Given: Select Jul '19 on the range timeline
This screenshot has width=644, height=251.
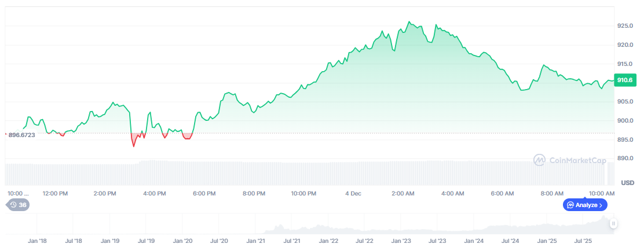Looking at the screenshot, I should tap(146, 241).
